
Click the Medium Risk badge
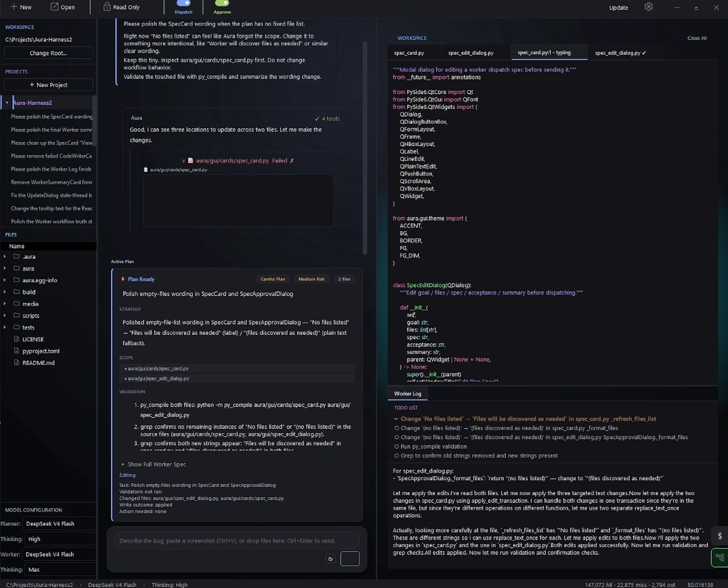click(311, 279)
